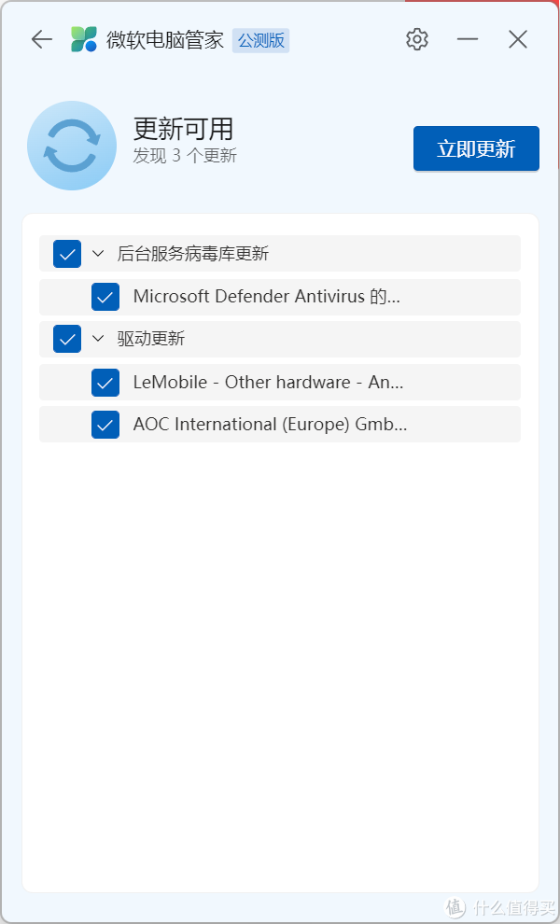Click the back arrow icon
The image size is (560, 924).
[x=42, y=39]
